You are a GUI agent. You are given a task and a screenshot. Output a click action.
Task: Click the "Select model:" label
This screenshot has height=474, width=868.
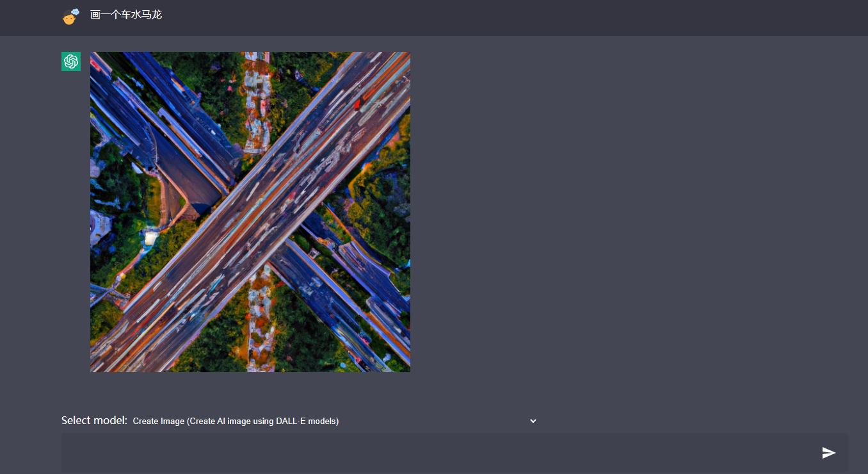pyautogui.click(x=95, y=420)
